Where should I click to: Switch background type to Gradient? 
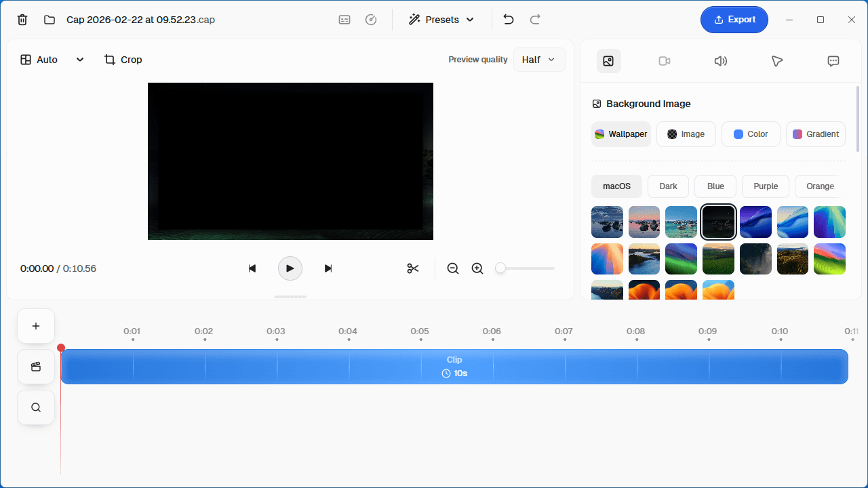tap(816, 134)
